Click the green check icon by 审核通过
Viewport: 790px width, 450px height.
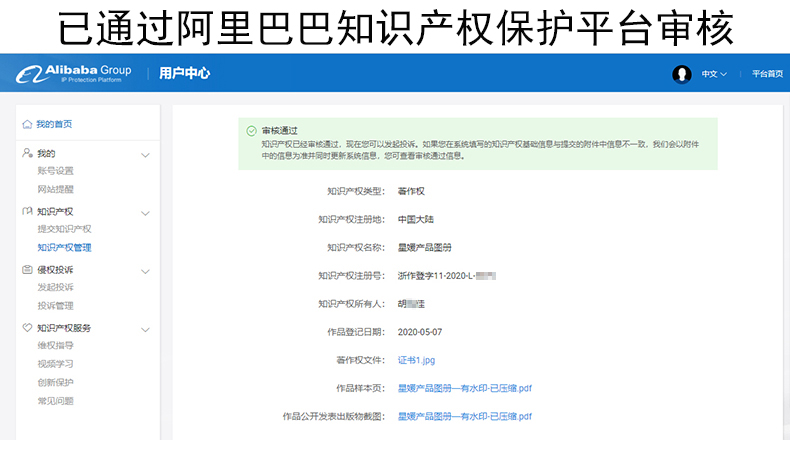click(x=251, y=131)
